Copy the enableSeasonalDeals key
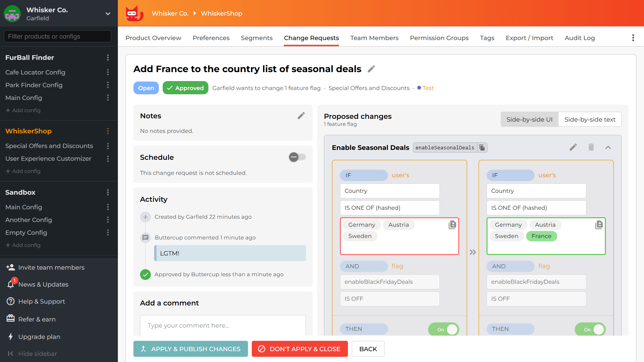Image resolution: width=644 pixels, height=362 pixels. (x=482, y=148)
